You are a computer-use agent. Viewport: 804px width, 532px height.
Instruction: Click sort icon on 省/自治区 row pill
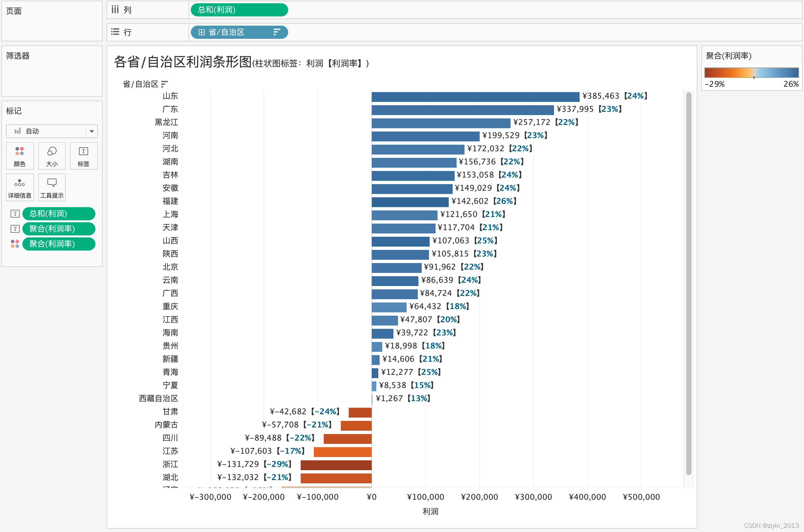[277, 32]
